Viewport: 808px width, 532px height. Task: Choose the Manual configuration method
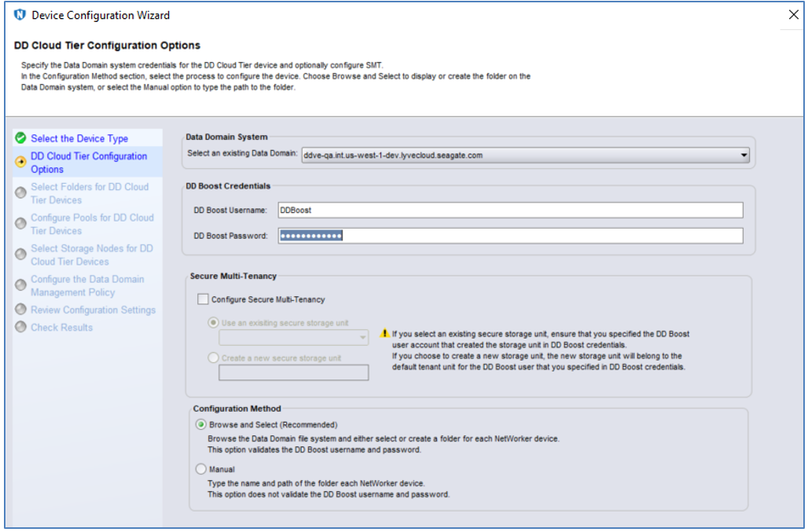click(x=201, y=469)
